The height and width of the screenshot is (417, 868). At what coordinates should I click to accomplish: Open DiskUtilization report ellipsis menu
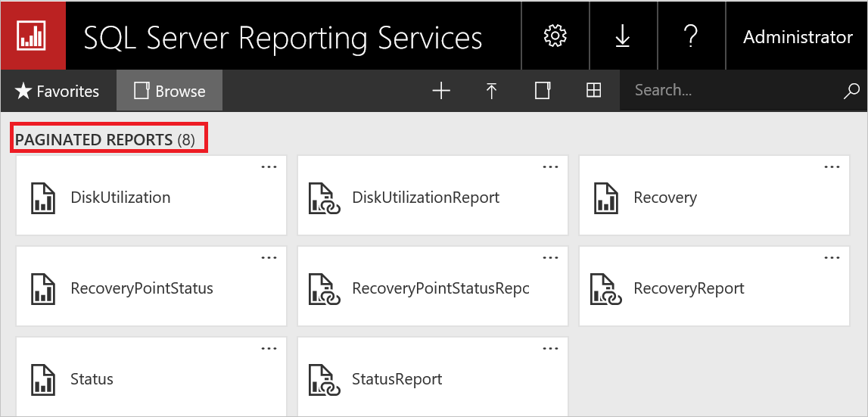(x=269, y=166)
